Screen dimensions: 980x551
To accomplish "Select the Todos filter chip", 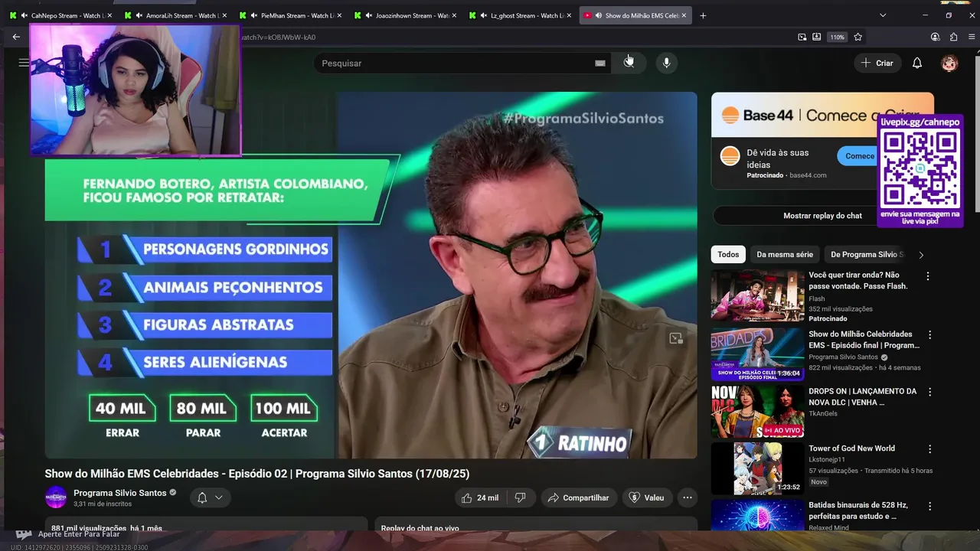I will click(728, 255).
